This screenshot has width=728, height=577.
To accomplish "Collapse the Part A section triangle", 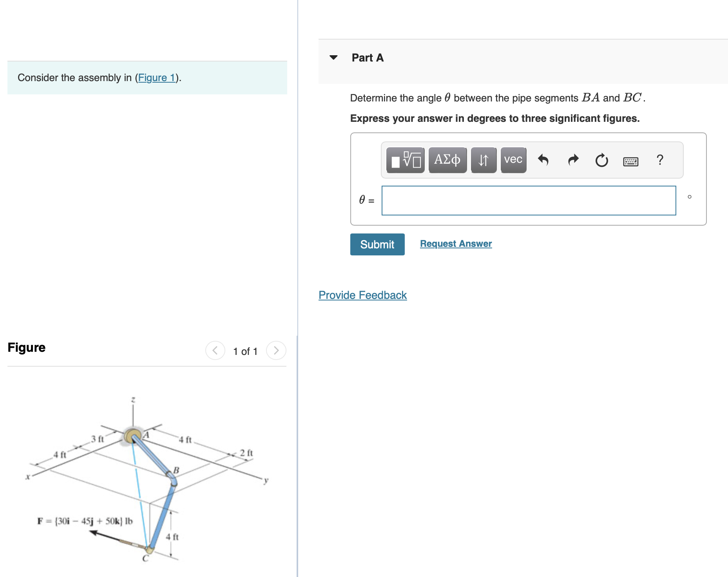I will (x=333, y=57).
